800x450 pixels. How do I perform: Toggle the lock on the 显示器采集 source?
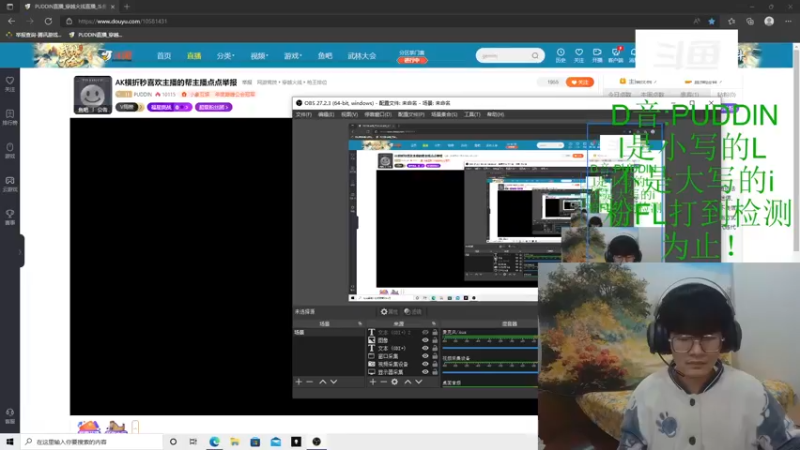click(x=435, y=372)
